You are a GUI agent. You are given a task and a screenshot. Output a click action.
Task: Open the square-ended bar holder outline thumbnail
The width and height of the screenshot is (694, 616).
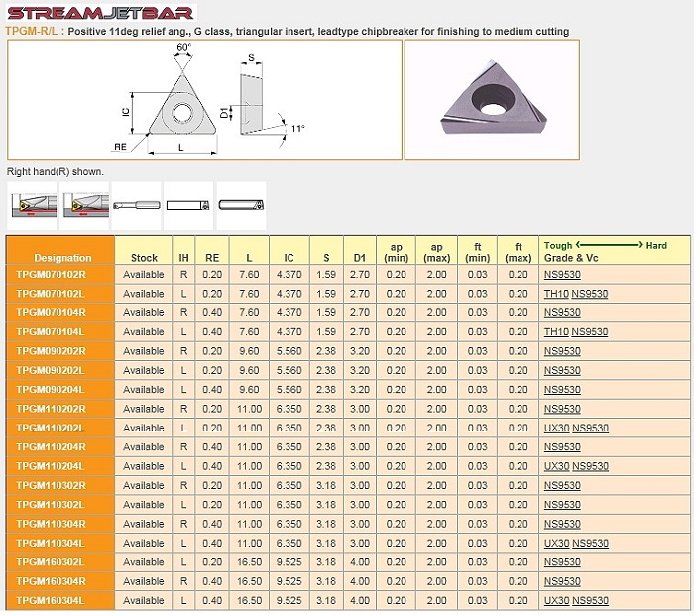188,205
